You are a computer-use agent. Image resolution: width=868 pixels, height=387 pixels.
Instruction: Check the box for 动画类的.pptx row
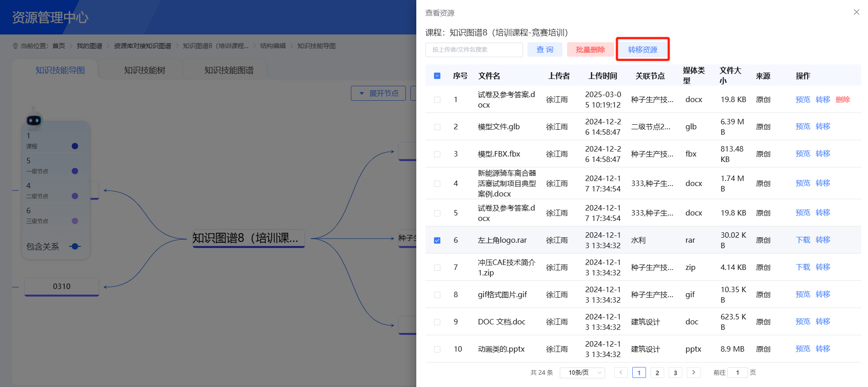(x=437, y=349)
